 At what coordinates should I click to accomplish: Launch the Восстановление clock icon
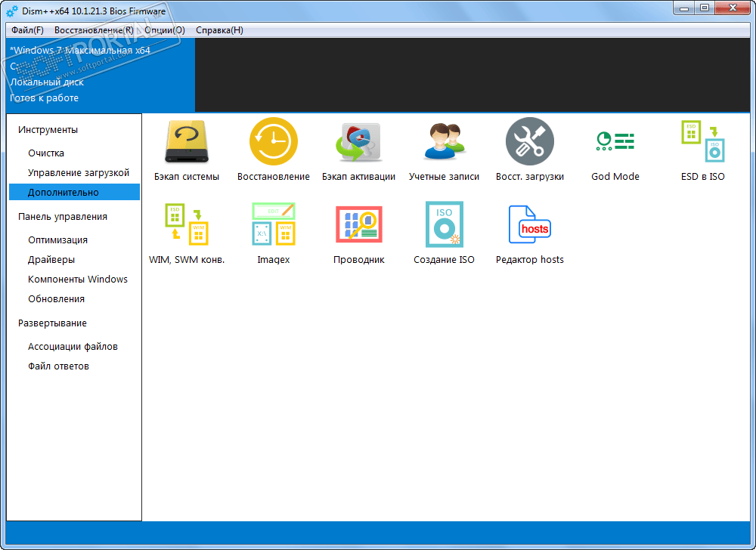click(274, 141)
